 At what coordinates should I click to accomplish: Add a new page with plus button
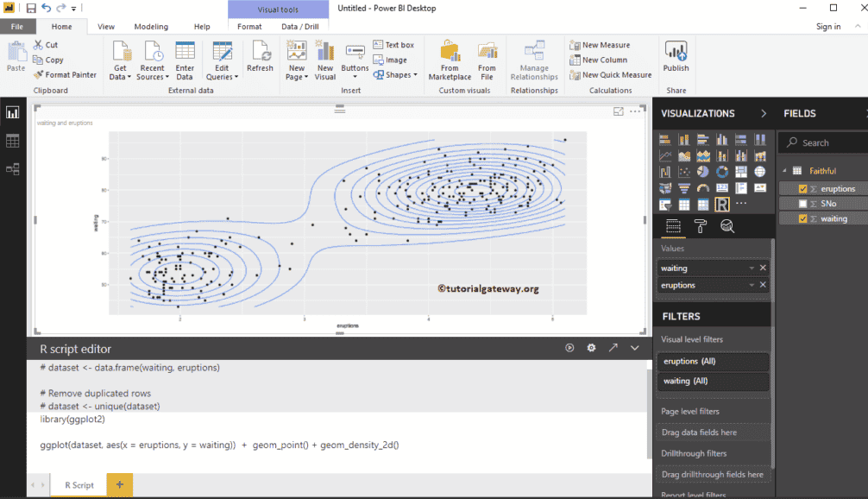tap(119, 485)
